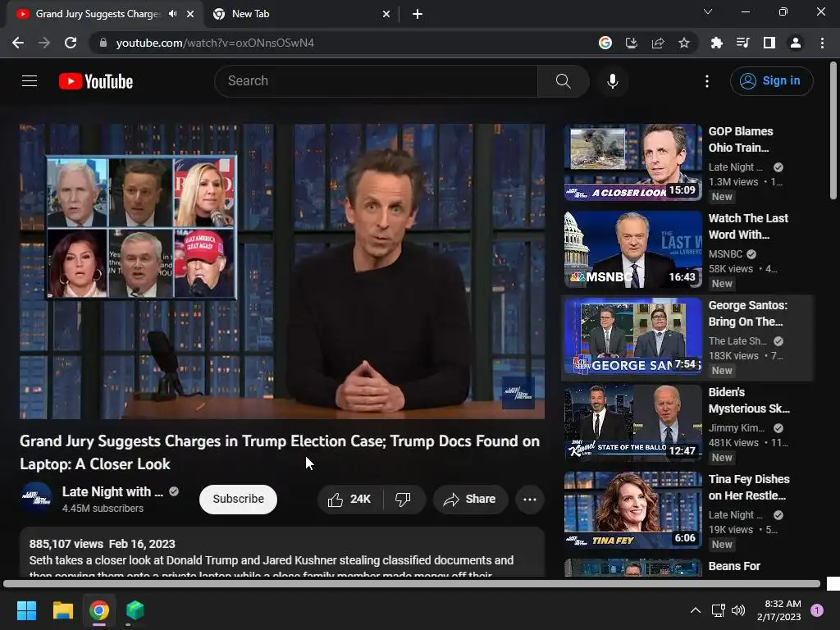Reload the page with refresh icon

click(71, 43)
